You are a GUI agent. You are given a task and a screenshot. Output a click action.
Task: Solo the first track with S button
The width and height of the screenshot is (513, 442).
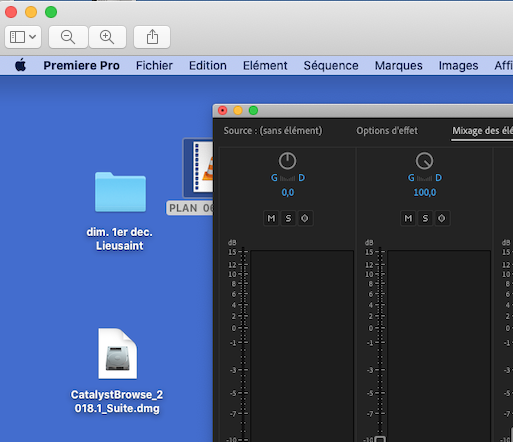(288, 218)
